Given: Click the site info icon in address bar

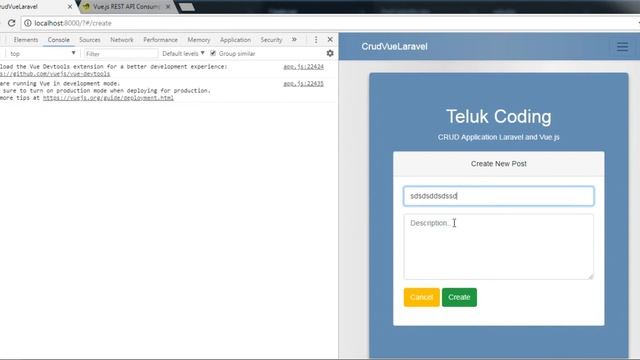Looking at the screenshot, I should pyautogui.click(x=28, y=23).
